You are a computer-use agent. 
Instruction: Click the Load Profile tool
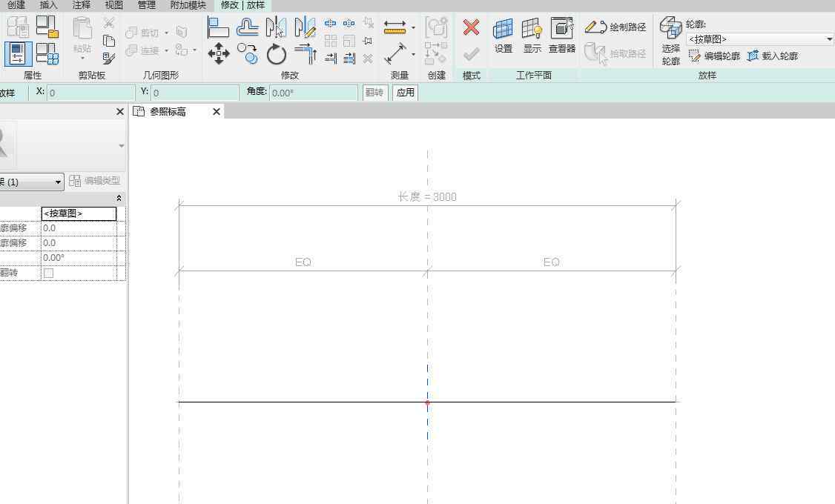click(x=773, y=56)
